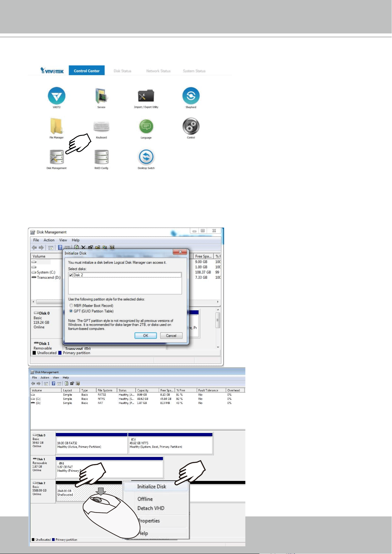This screenshot has width=392, height=554.
Task: Open the RAID Config icon
Action: pyautogui.click(x=101, y=157)
